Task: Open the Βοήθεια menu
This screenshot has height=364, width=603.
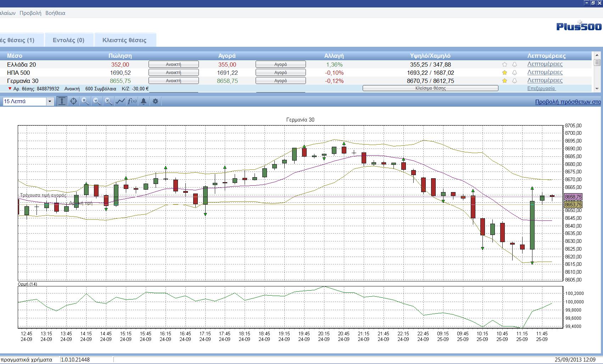Action: pyautogui.click(x=55, y=13)
